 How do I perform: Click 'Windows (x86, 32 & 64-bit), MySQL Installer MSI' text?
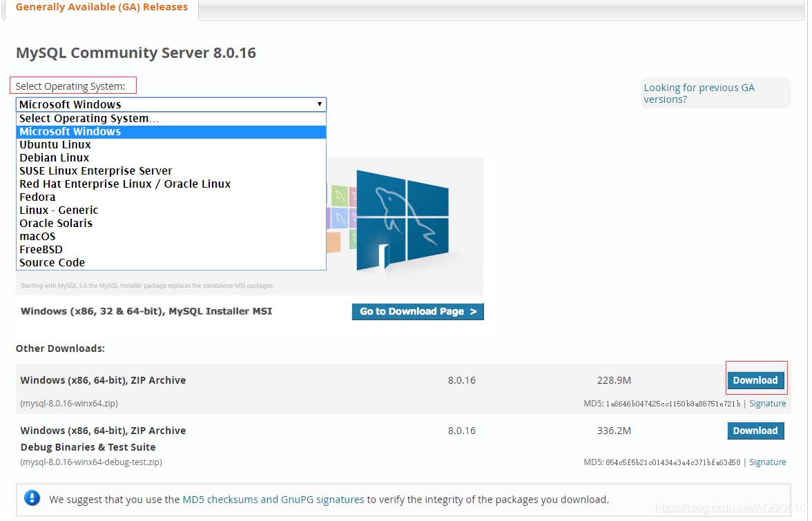[x=146, y=311]
